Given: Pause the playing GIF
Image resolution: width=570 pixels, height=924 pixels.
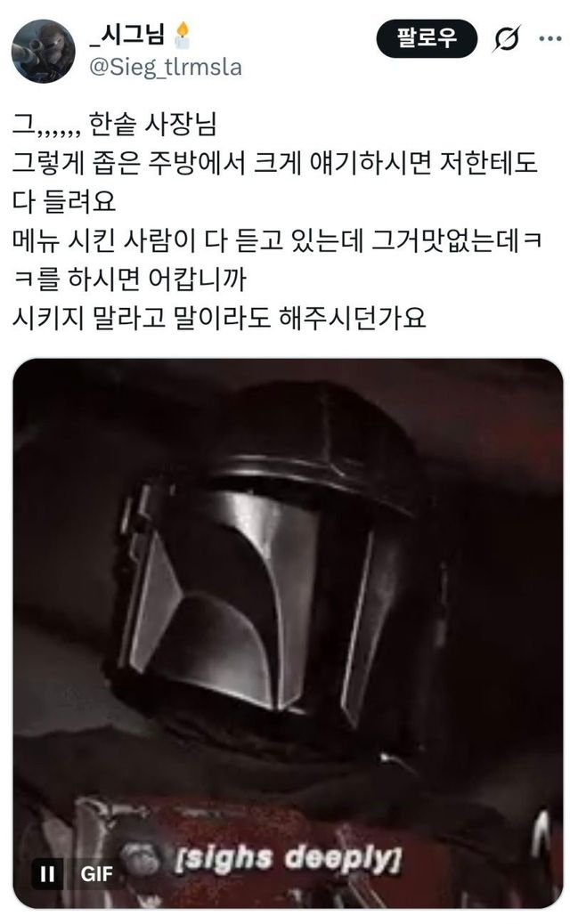Looking at the screenshot, I should (47, 873).
